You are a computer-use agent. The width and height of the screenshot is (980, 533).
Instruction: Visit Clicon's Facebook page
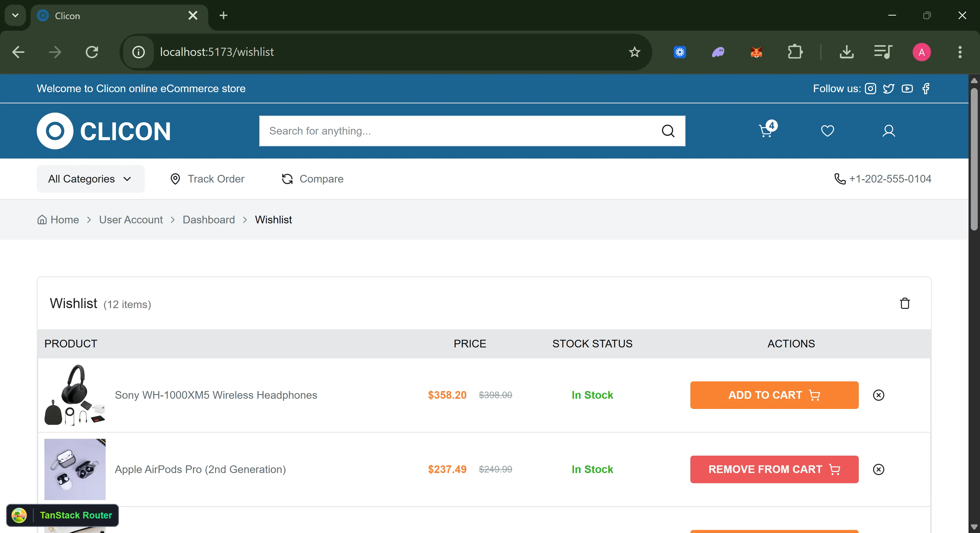(x=926, y=89)
